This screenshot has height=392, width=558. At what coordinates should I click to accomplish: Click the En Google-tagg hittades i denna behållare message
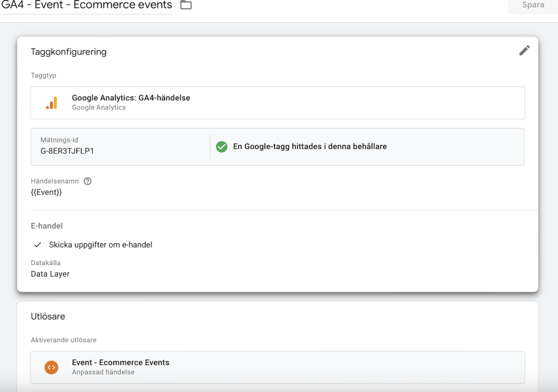[x=310, y=146]
